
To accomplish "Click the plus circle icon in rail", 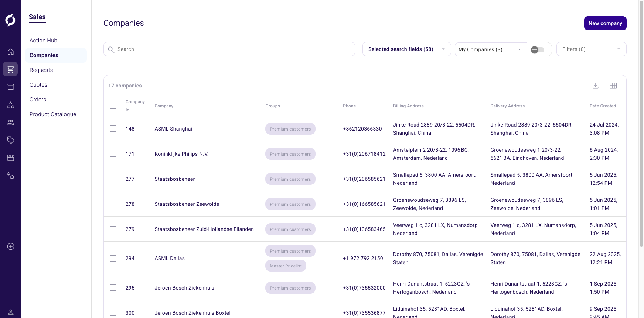I will 11,246.
